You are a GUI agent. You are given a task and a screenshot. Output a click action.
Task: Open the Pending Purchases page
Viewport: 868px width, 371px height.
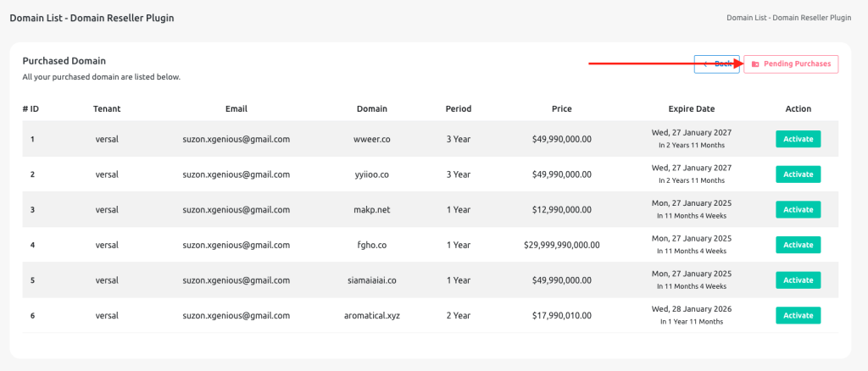click(791, 64)
